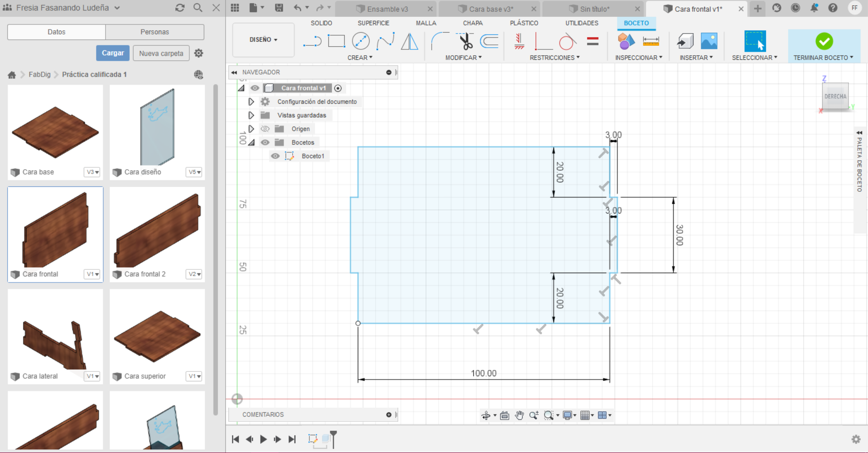Select the Spline sketch tool
Image resolution: width=868 pixels, height=453 pixels.
click(385, 41)
